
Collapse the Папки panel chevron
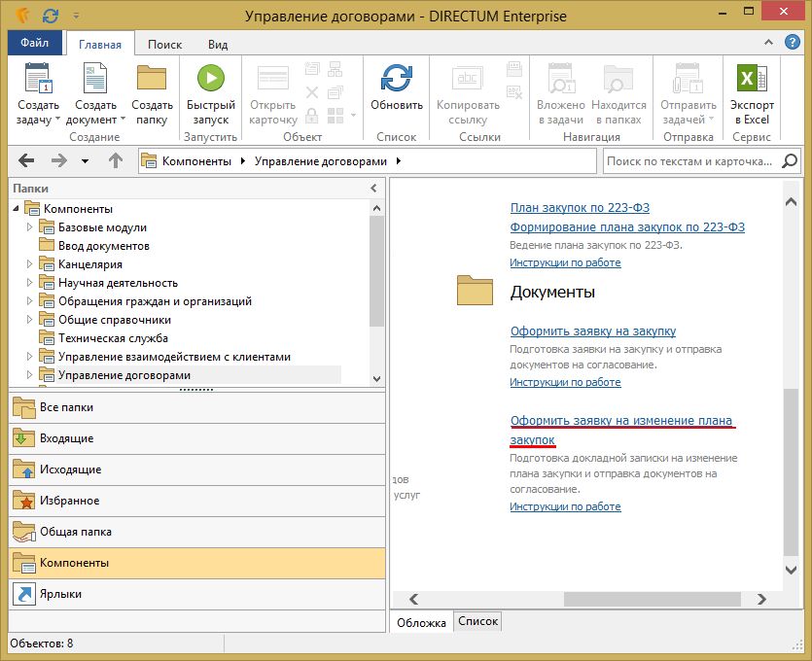pyautogui.click(x=373, y=189)
